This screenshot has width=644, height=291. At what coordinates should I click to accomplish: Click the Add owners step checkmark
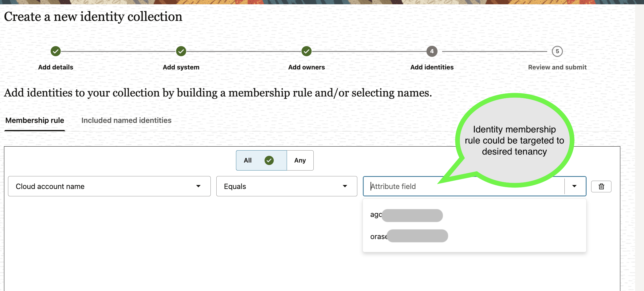click(306, 51)
